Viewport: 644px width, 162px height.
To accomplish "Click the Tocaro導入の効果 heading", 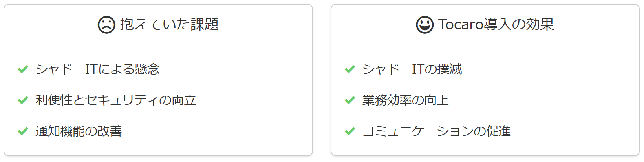I will 496,24.
